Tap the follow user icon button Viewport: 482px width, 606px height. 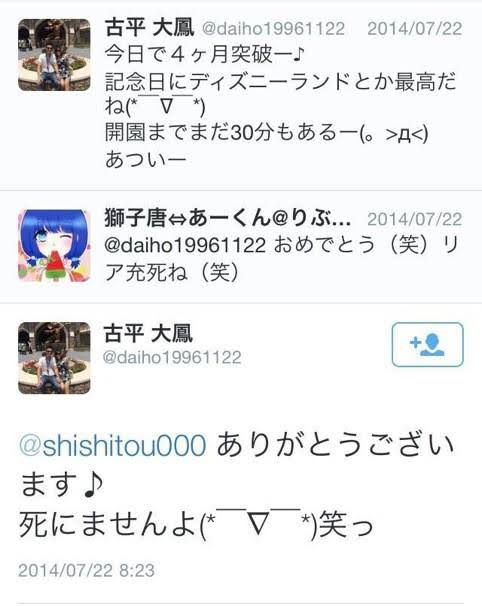(427, 344)
